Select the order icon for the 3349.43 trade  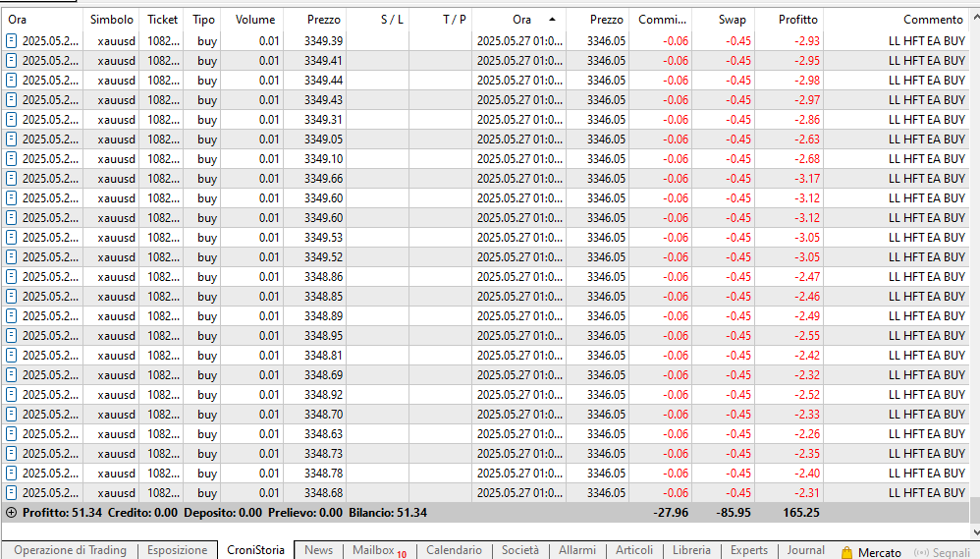pos(11,100)
